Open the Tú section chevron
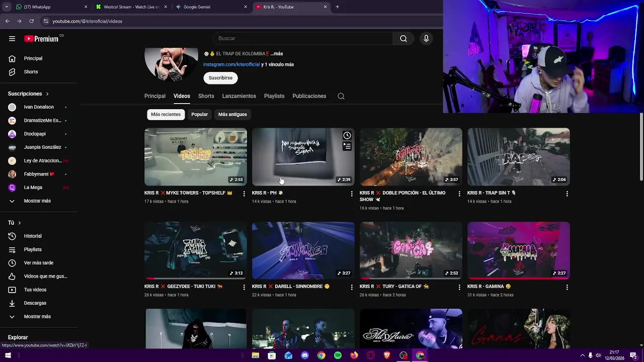This screenshot has width=644, height=362. [x=20, y=223]
